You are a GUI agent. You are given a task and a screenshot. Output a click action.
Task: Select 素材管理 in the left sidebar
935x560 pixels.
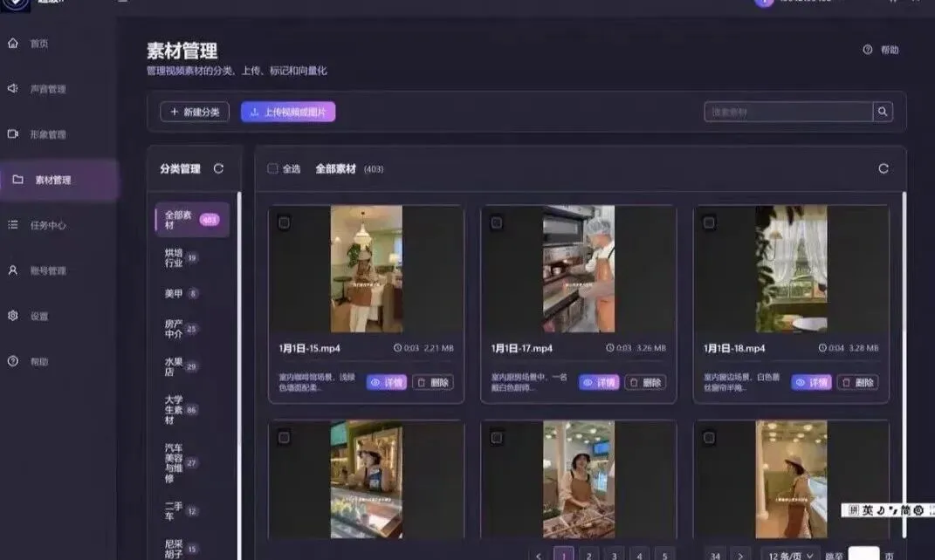tap(58, 180)
